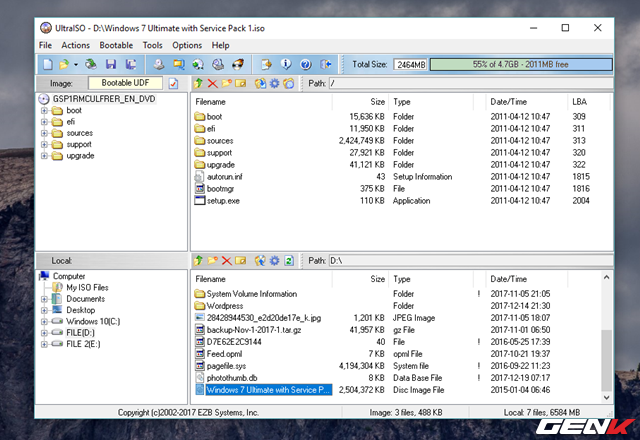Click the Make CD/DVD Image icon
This screenshot has height=440, width=640.
point(158,64)
